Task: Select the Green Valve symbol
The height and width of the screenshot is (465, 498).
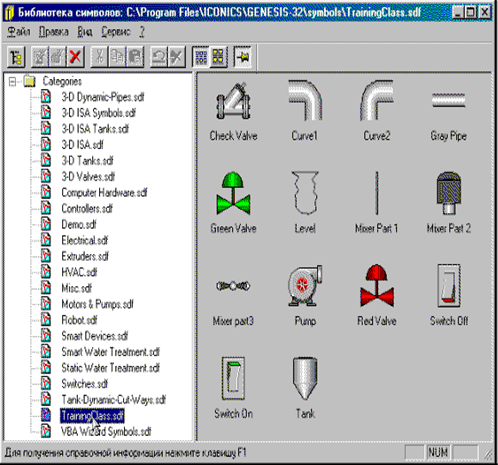Action: coord(233,203)
